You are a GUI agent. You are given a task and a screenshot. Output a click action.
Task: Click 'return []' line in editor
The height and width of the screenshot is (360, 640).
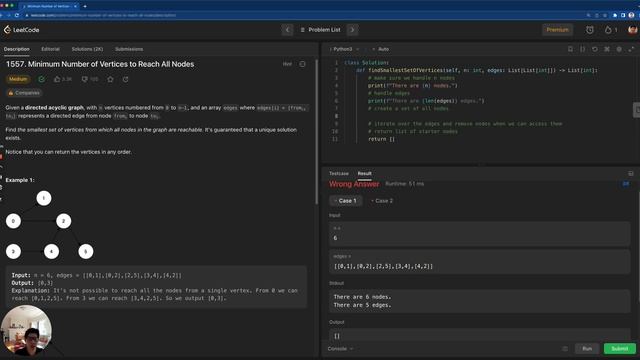[382, 139]
